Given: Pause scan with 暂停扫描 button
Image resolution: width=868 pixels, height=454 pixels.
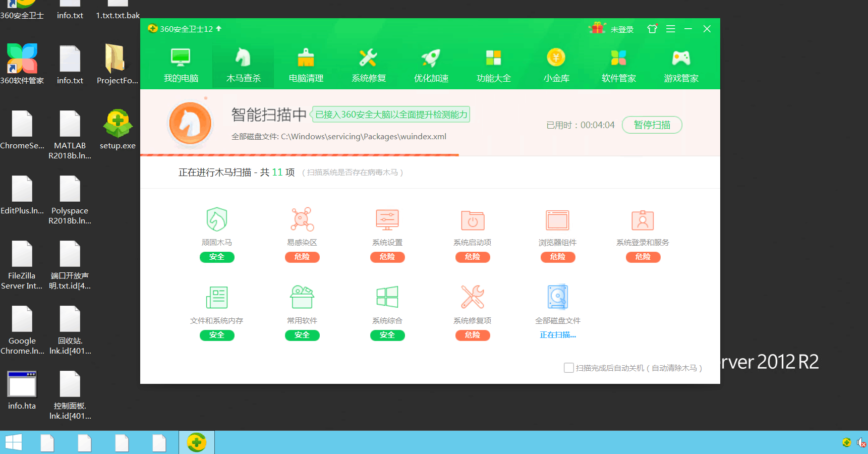Looking at the screenshot, I should coord(652,125).
